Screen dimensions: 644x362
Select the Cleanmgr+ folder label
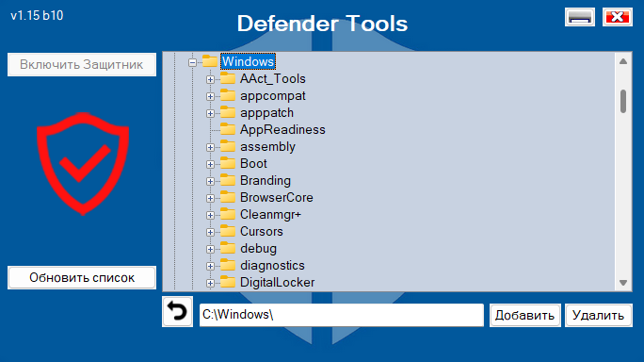pos(270,214)
